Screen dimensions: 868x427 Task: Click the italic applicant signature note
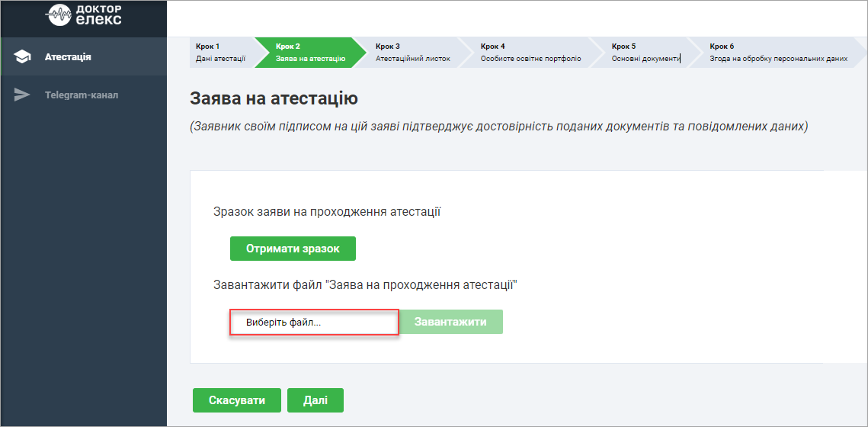pos(498,127)
